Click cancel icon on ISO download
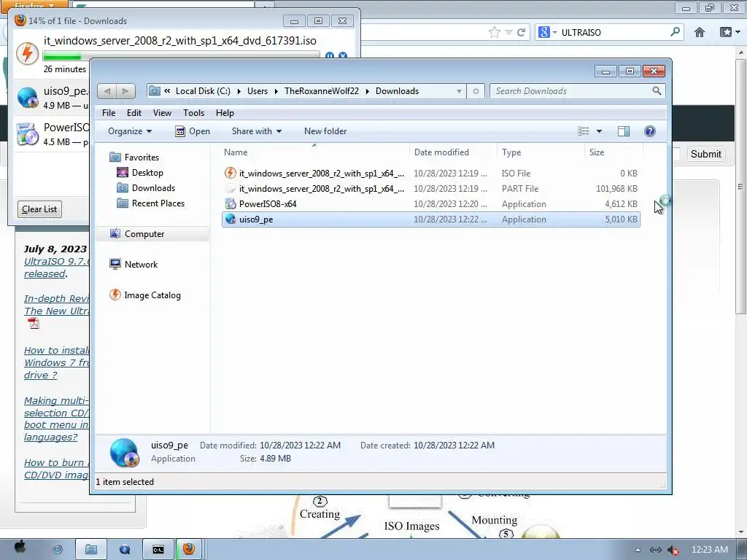Screen dimensions: 747x560 343,55
